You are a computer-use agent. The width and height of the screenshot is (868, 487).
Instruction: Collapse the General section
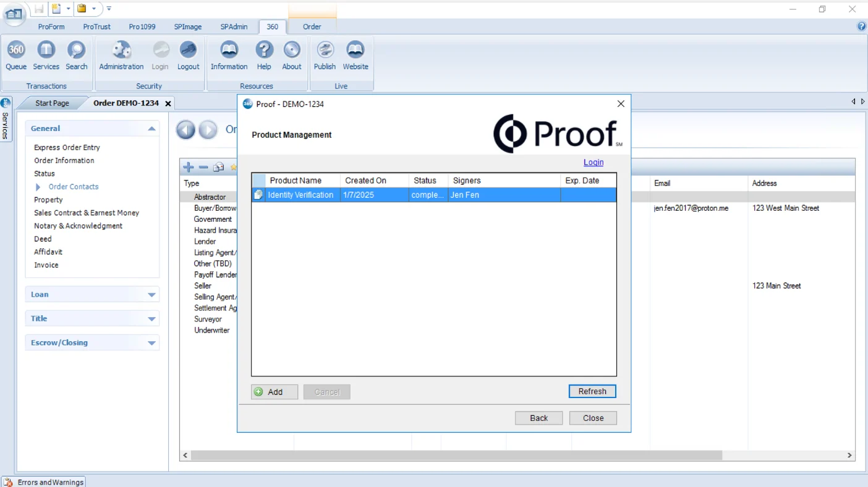(x=151, y=129)
